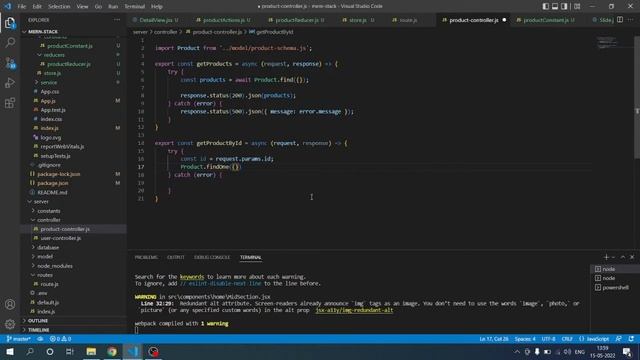Open File Explorer from the taskbar

[91, 352]
